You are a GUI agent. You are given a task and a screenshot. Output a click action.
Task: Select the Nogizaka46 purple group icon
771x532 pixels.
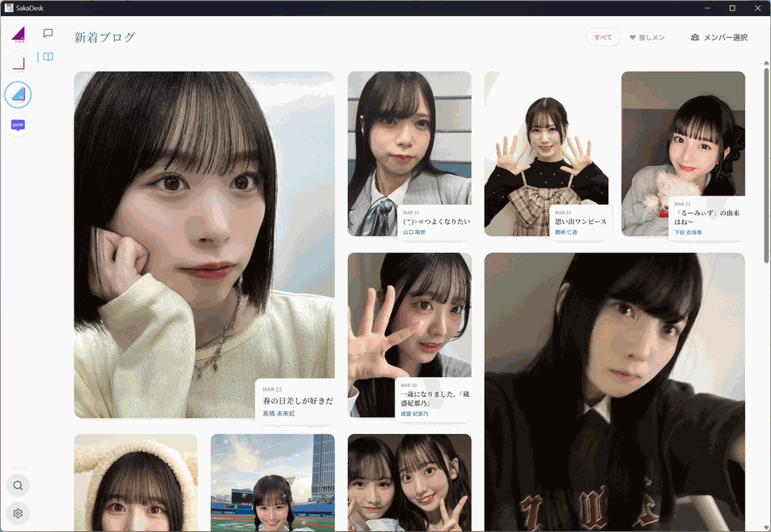point(18,33)
